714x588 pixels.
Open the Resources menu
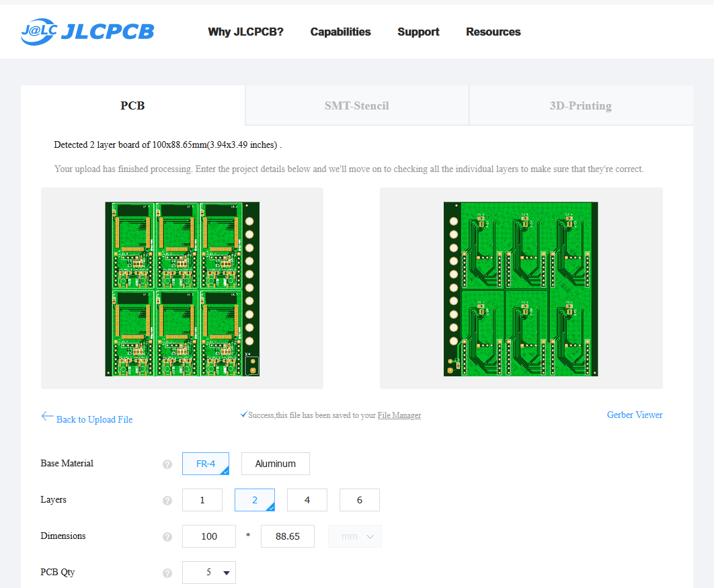(x=493, y=32)
